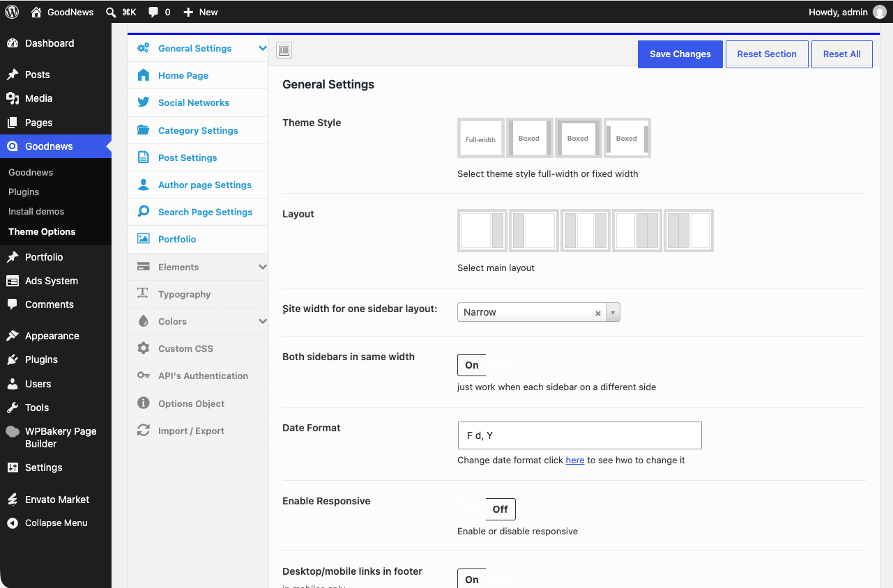Open the Search Page Settings tab

(198, 212)
